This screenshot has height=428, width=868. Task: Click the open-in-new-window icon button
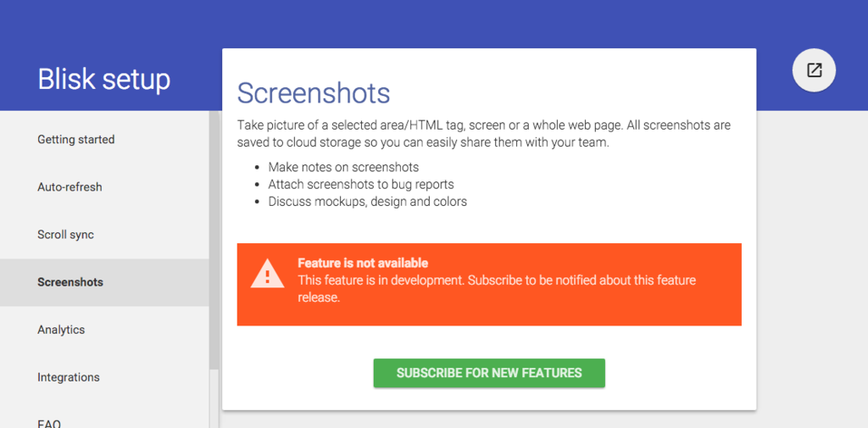(814, 70)
